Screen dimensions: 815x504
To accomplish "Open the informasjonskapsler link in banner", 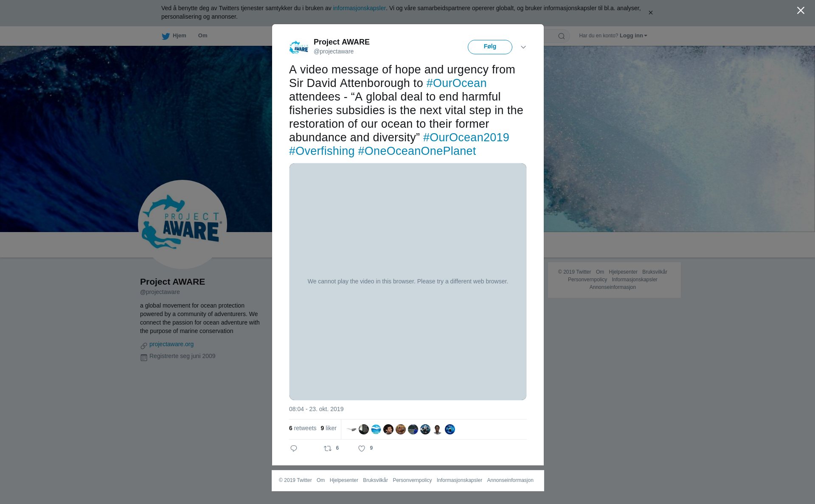I will point(359,8).
